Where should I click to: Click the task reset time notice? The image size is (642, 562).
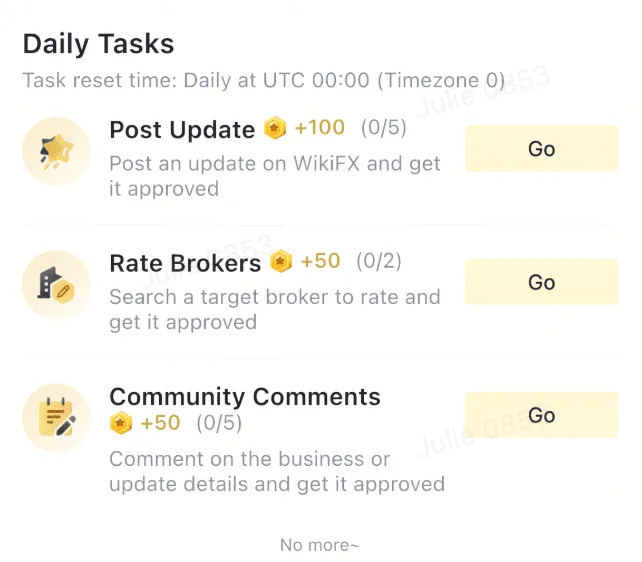264,80
